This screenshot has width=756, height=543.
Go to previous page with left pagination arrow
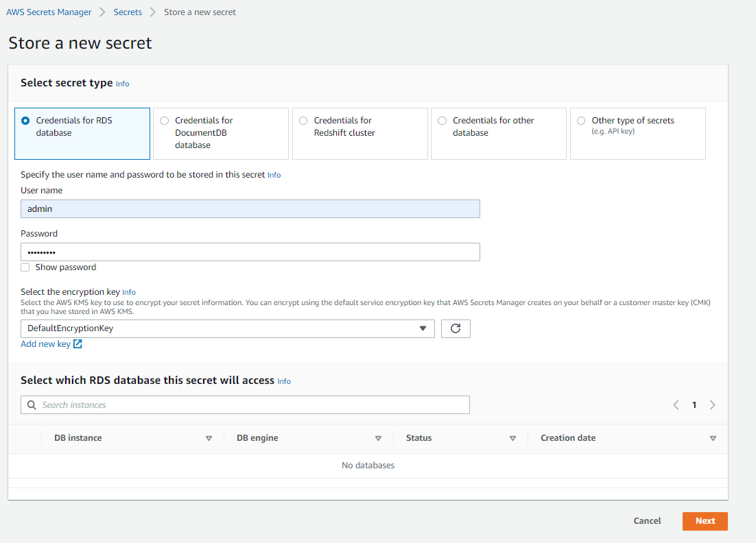point(676,405)
